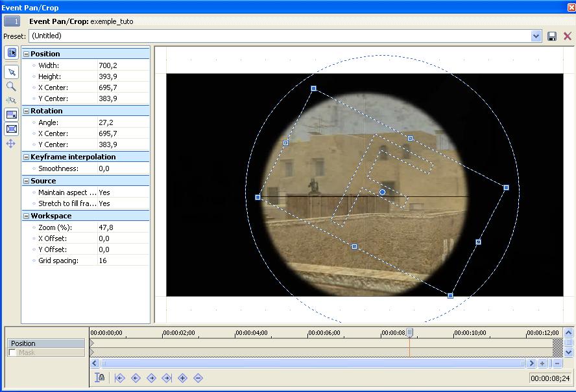Toggle Lock Aspect Ratio button
This screenshot has height=392, width=576.
(12, 115)
